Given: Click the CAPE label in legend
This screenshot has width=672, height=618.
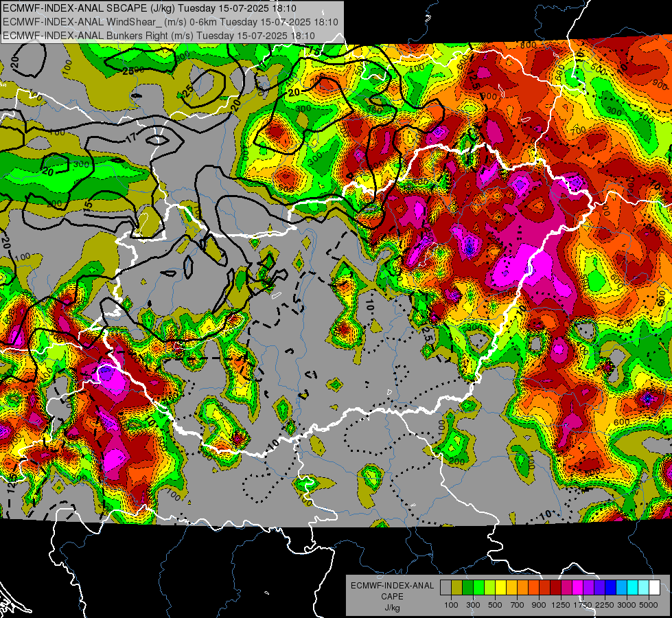Looking at the screenshot, I should pos(392,596).
